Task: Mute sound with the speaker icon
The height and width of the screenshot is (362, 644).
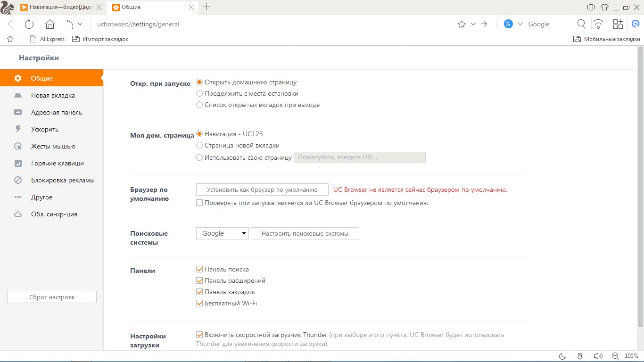Action: click(598, 356)
